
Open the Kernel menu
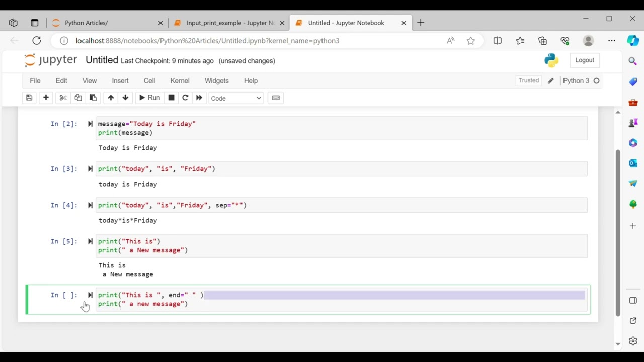coord(180,81)
